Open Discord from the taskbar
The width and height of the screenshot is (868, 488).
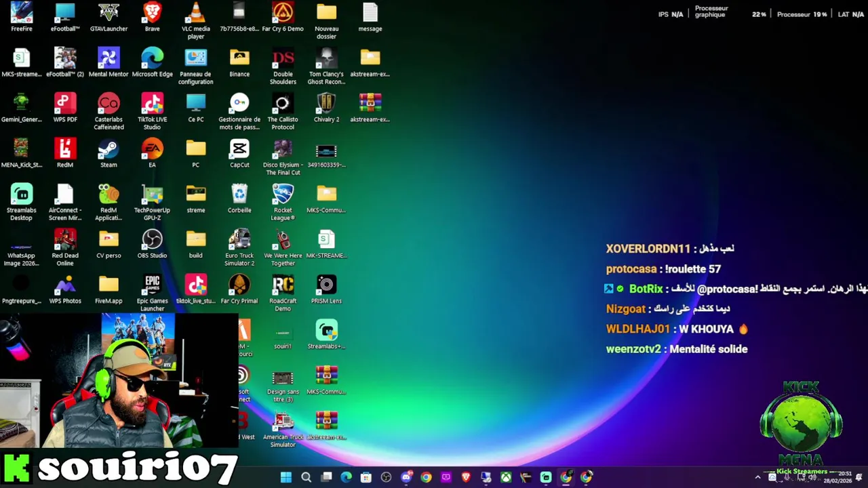tap(406, 477)
